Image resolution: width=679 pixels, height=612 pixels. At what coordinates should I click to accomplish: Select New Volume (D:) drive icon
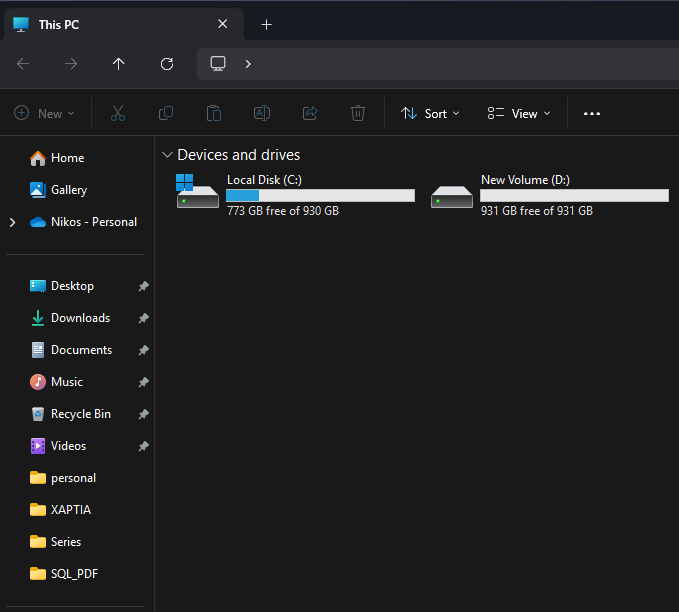pos(452,197)
